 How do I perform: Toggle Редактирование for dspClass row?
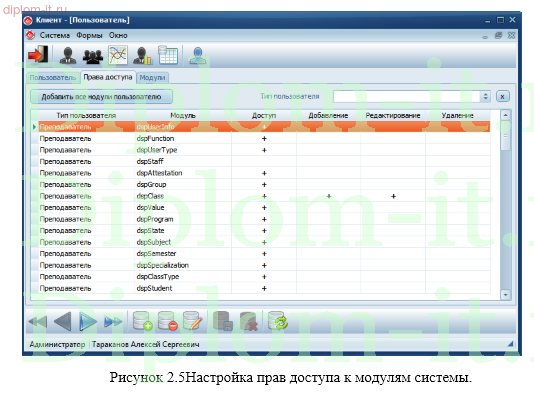click(x=393, y=196)
